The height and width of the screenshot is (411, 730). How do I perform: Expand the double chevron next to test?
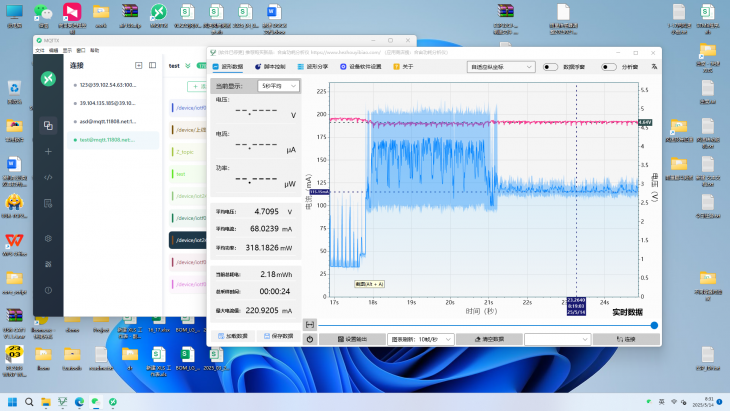coord(188,66)
